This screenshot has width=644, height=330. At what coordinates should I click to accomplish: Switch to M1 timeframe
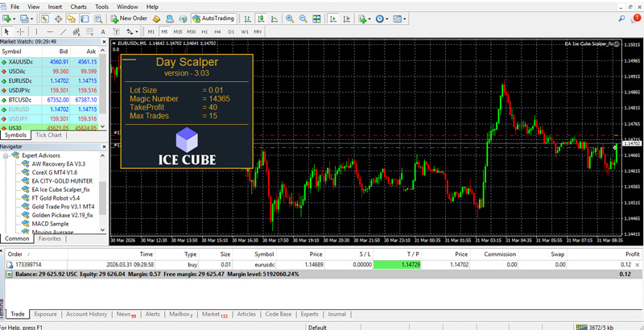click(151, 31)
